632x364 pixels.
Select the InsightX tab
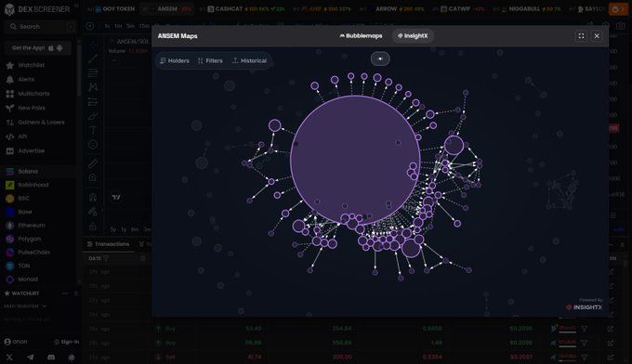coord(413,36)
